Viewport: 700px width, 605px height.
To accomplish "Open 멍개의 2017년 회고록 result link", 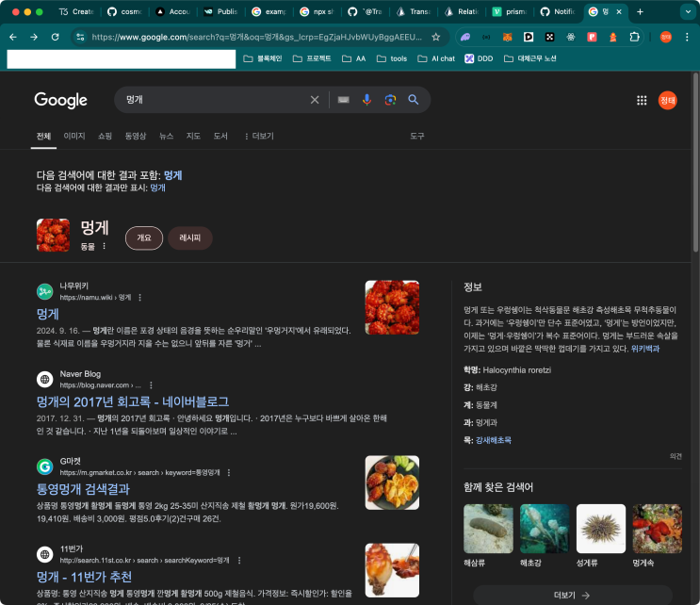I will (133, 401).
